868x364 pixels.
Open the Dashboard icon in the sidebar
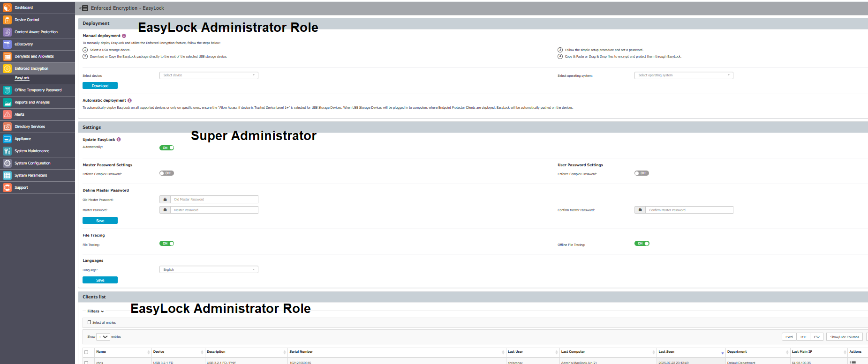point(7,7)
